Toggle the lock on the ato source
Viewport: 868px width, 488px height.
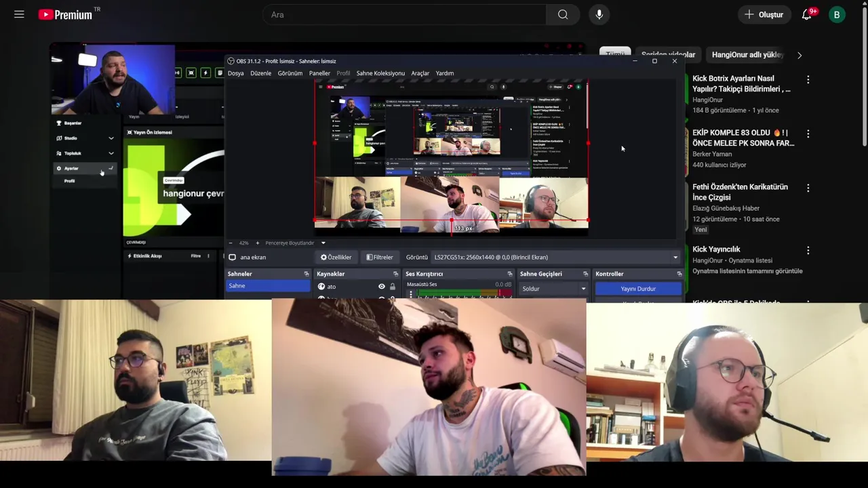click(x=392, y=287)
